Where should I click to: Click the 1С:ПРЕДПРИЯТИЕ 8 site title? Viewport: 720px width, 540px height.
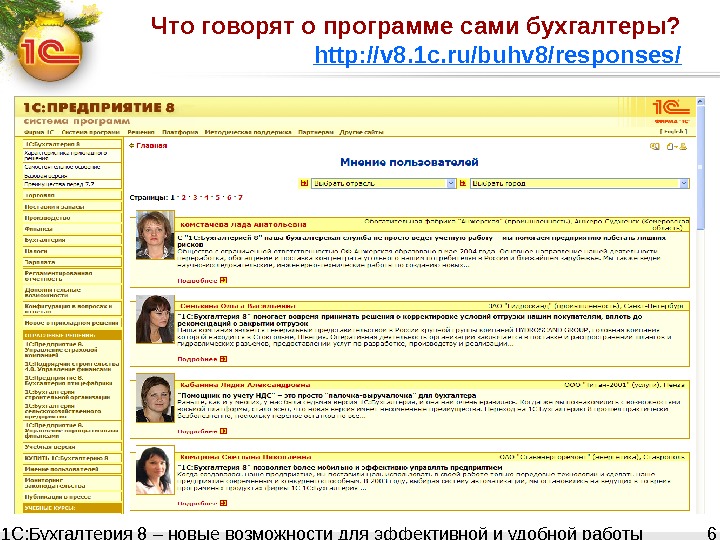tap(99, 107)
